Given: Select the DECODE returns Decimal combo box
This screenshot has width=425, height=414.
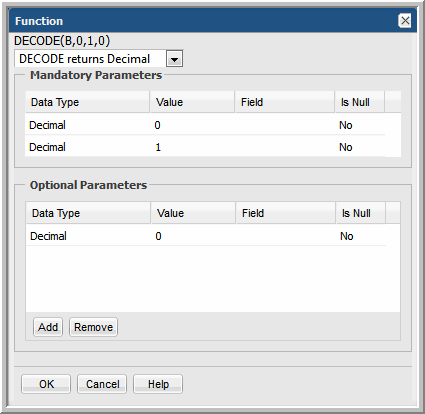Looking at the screenshot, I should (x=99, y=59).
